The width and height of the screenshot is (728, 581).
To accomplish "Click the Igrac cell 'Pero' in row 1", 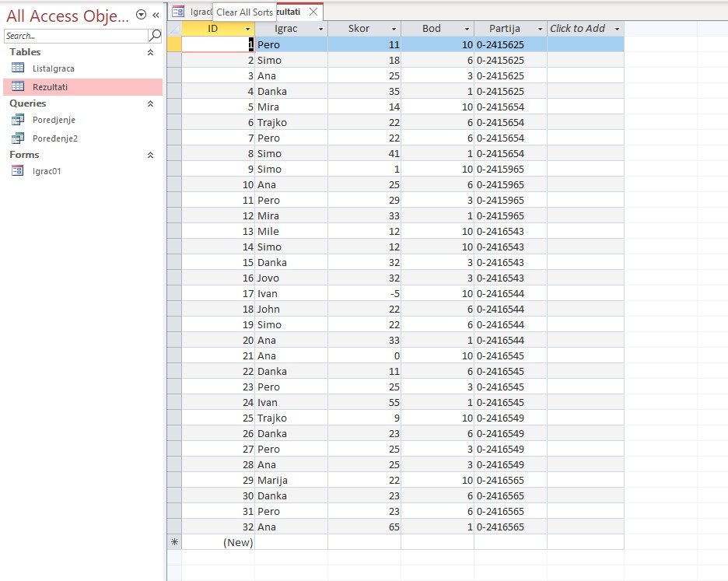I will (x=291, y=44).
